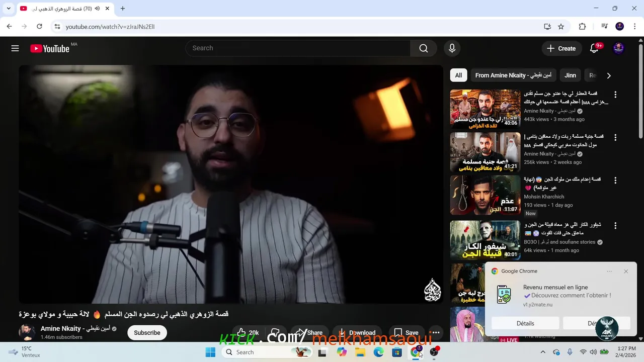Focus the YouTube search field
The width and height of the screenshot is (644, 362).
pos(298,48)
